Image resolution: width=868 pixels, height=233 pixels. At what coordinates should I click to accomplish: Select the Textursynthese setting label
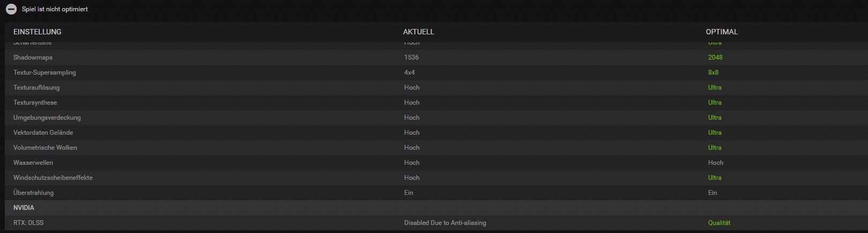pyautogui.click(x=35, y=103)
